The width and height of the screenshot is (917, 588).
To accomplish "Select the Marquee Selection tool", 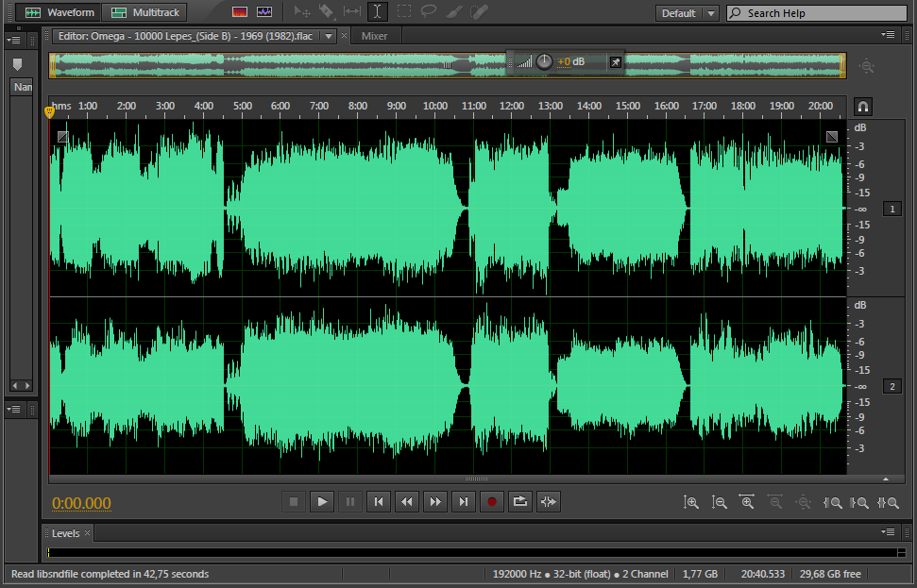I will click(403, 11).
